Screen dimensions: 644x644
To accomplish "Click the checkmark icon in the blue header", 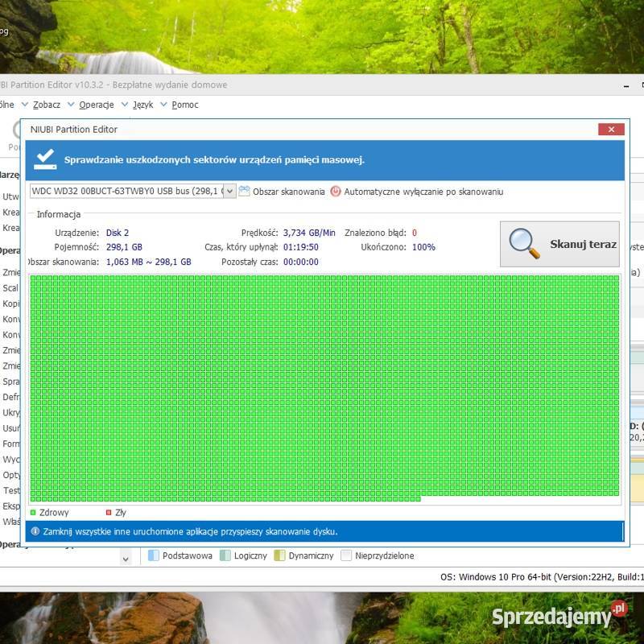I will coord(45,159).
